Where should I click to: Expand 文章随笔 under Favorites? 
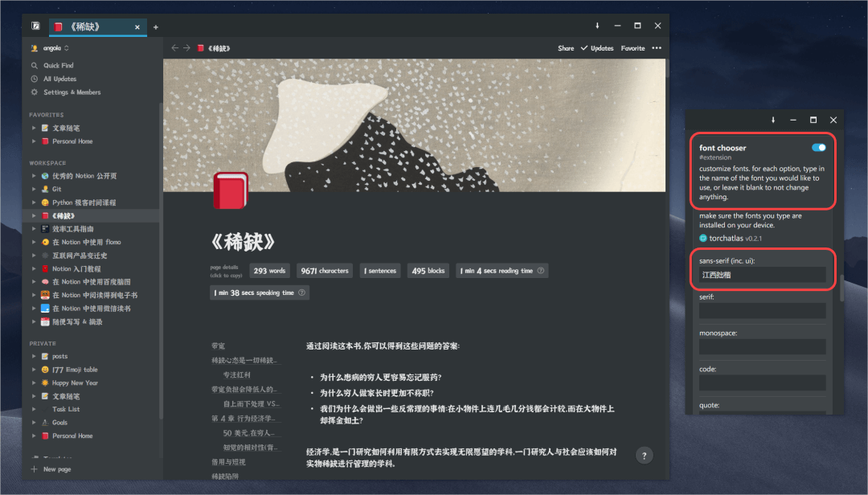tap(34, 128)
